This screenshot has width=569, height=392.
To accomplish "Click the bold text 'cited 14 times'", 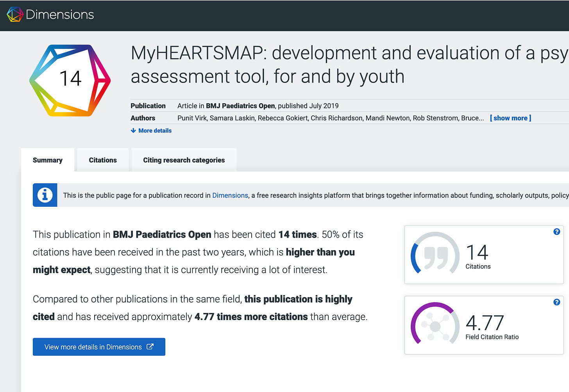I will [x=297, y=234].
